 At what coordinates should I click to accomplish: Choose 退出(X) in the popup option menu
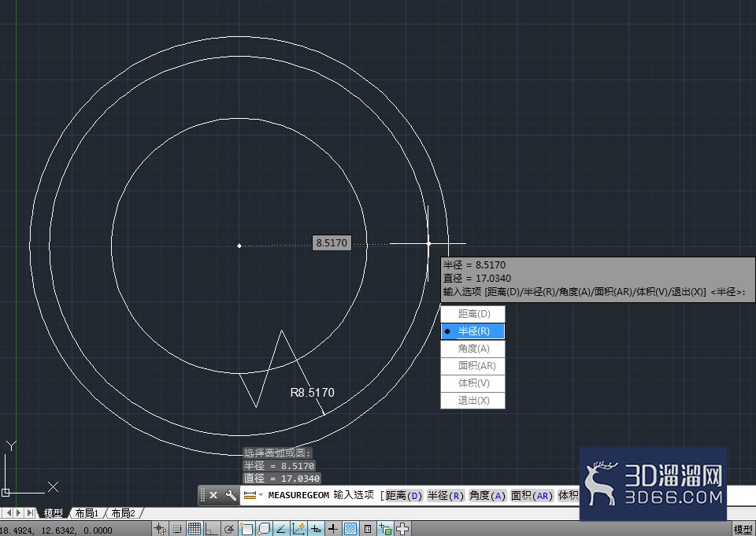(x=473, y=401)
